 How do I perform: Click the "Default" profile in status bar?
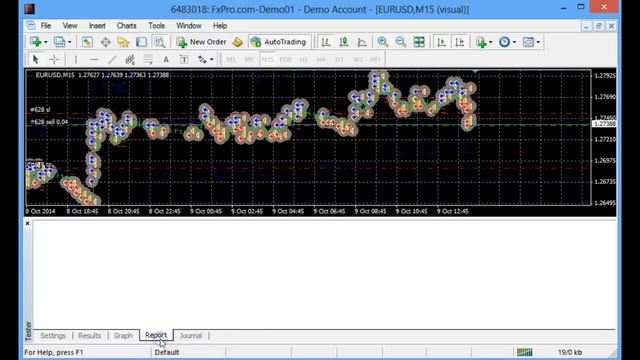[x=167, y=352]
